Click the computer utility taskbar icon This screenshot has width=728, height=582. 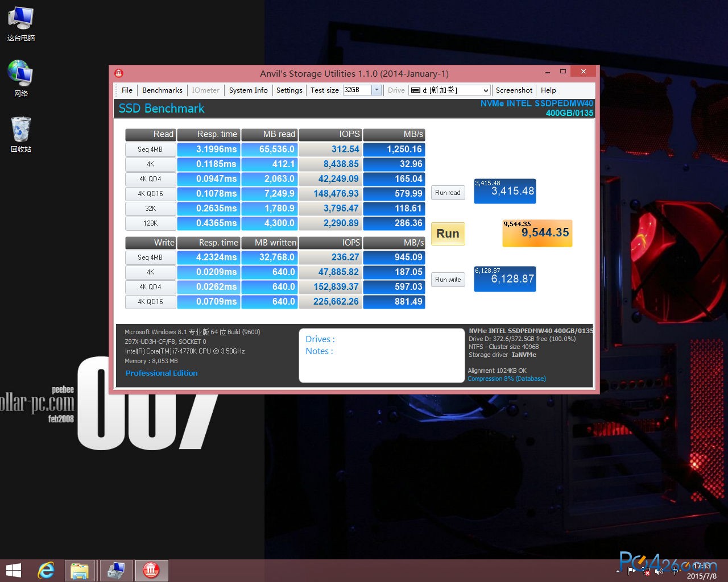pos(116,571)
